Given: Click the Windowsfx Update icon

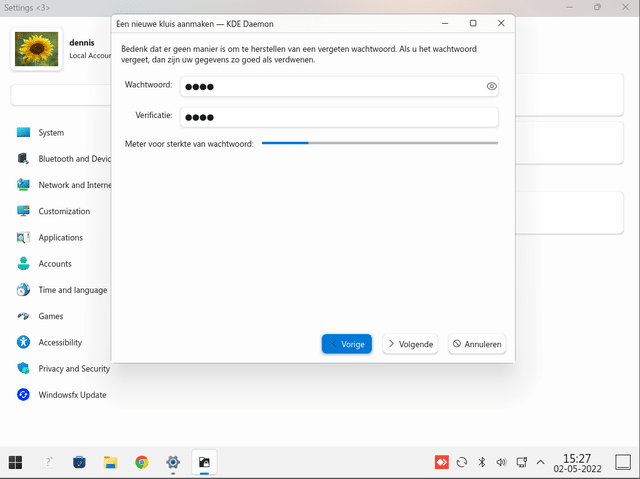Looking at the screenshot, I should point(23,395).
